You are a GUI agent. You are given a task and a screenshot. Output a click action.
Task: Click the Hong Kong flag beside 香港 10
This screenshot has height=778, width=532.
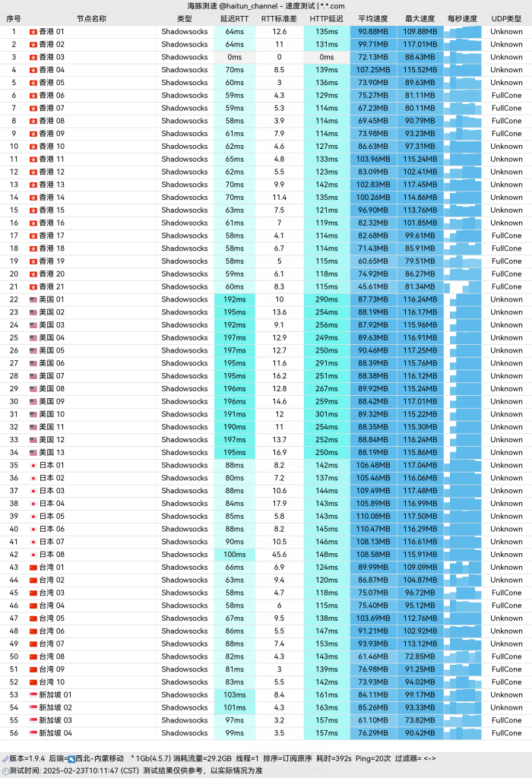click(33, 147)
